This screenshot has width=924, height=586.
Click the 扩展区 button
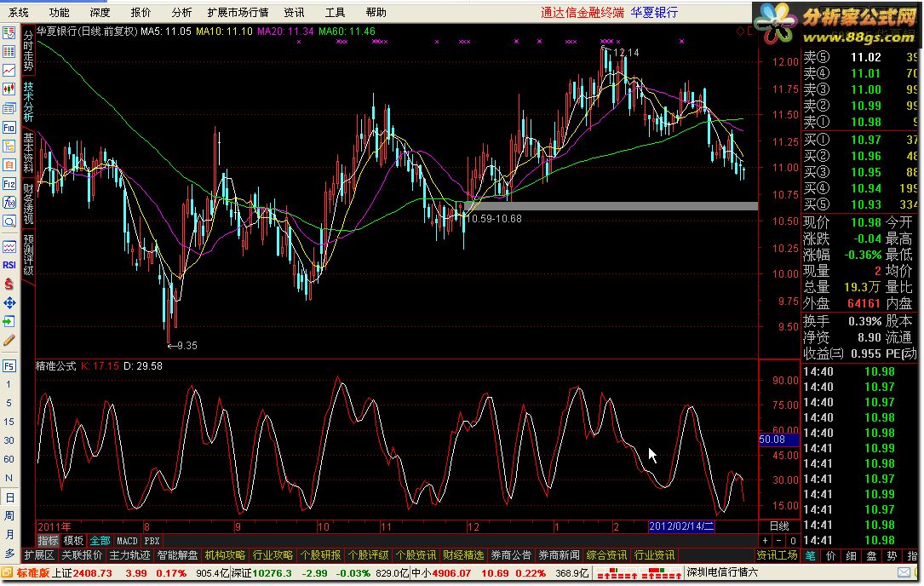point(39,555)
